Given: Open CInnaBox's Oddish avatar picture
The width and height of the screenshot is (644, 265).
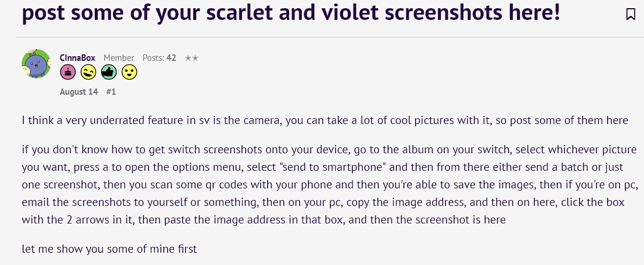Looking at the screenshot, I should point(36,64).
